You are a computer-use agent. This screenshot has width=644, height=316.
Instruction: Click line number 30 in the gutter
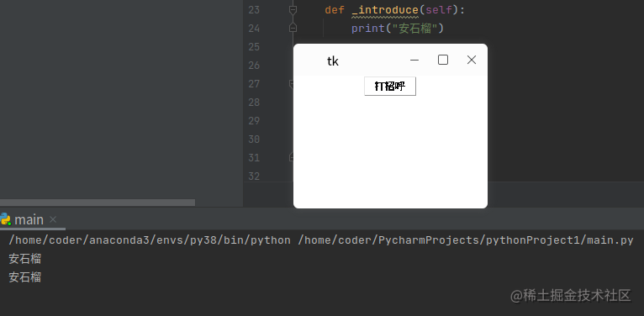coord(254,140)
